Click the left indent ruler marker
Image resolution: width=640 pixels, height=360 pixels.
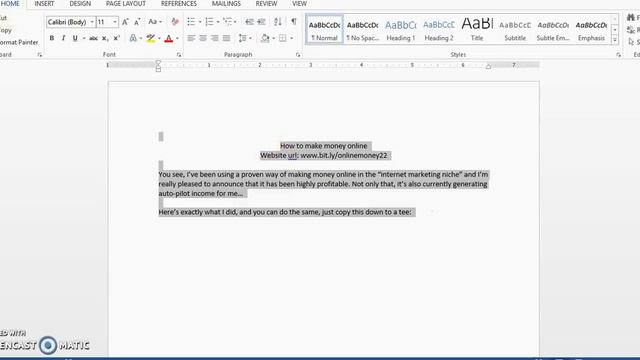(158, 66)
